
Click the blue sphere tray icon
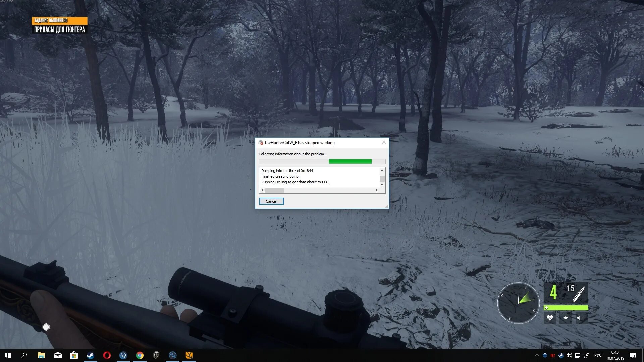click(545, 355)
